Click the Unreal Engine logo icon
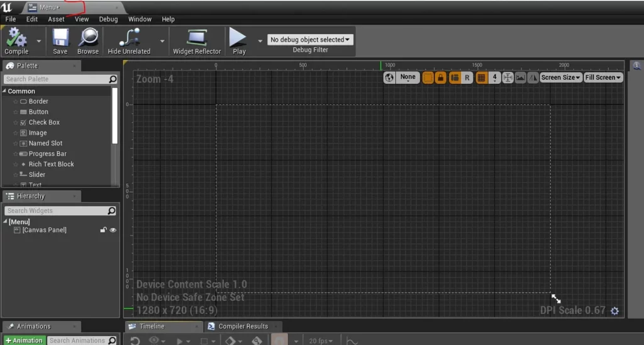This screenshot has width=644, height=345. pos(7,7)
